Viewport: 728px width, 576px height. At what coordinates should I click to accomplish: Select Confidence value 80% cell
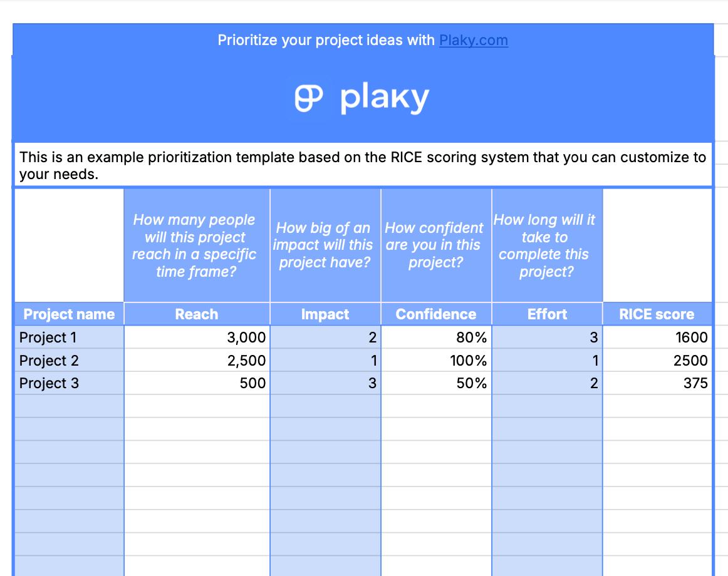436,337
